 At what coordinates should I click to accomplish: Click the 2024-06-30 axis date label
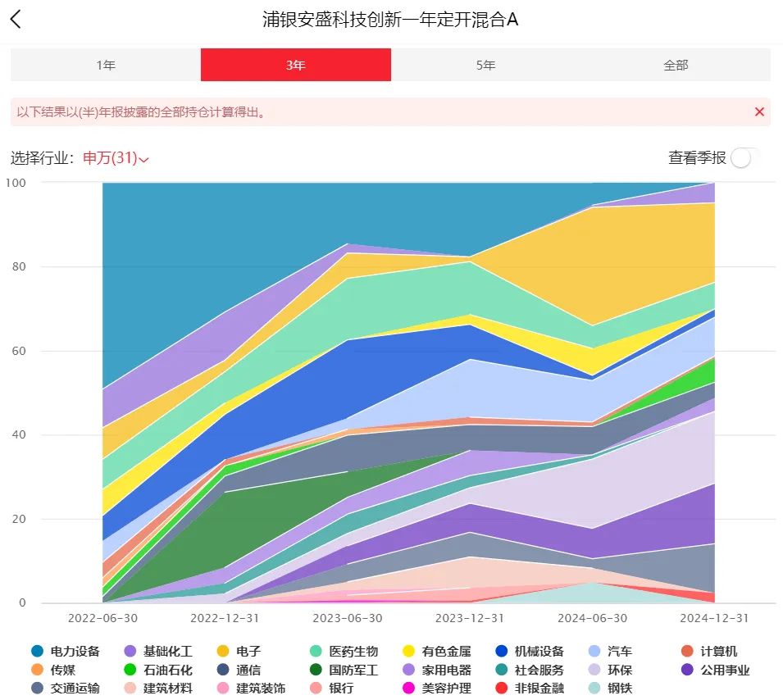[592, 618]
